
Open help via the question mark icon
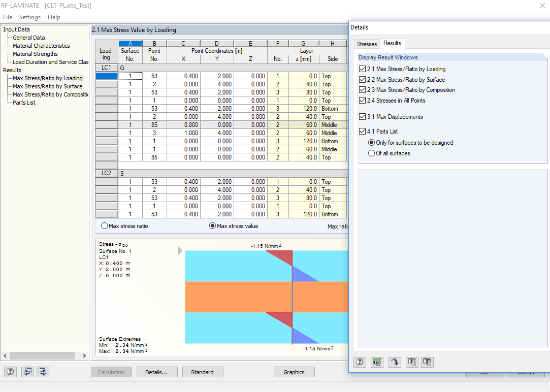(10, 372)
